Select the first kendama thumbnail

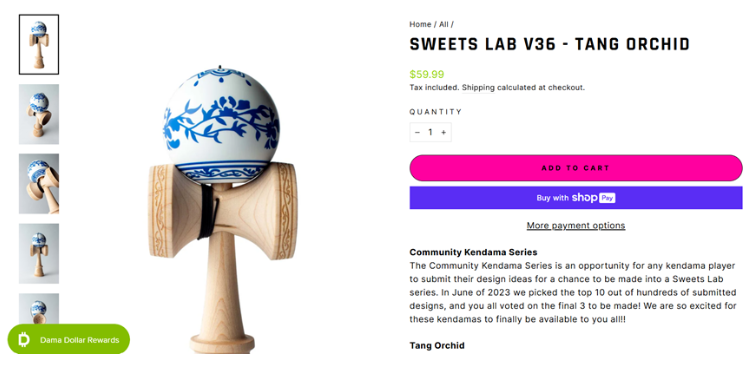point(39,45)
